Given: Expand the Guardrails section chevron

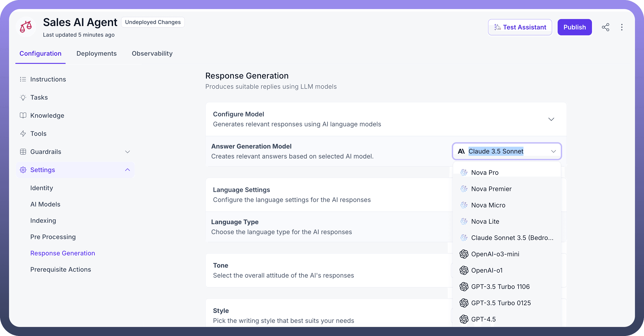Looking at the screenshot, I should click(128, 152).
